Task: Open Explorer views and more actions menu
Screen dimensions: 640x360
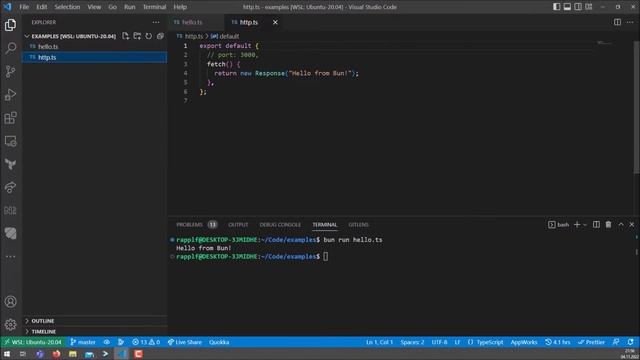Action: (x=156, y=22)
